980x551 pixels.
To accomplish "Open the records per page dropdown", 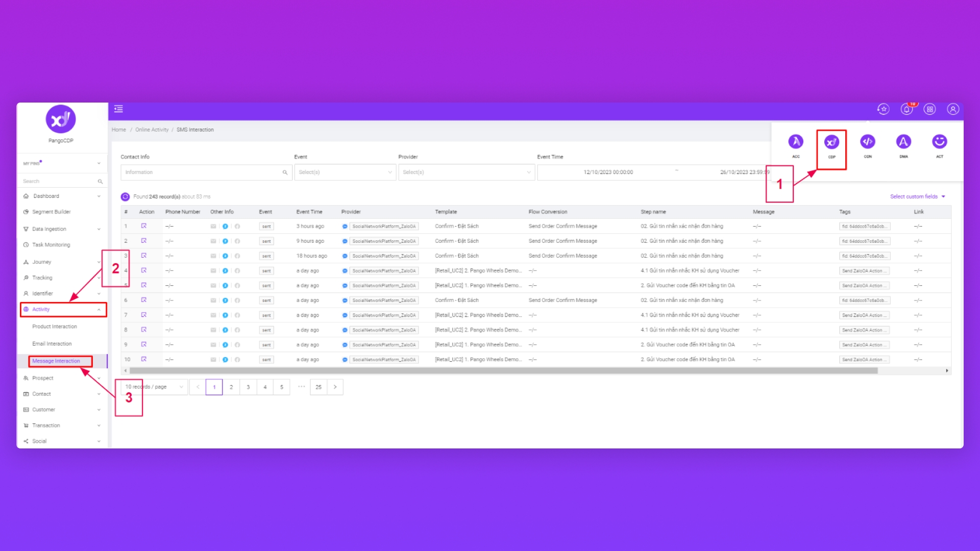I will [x=154, y=387].
